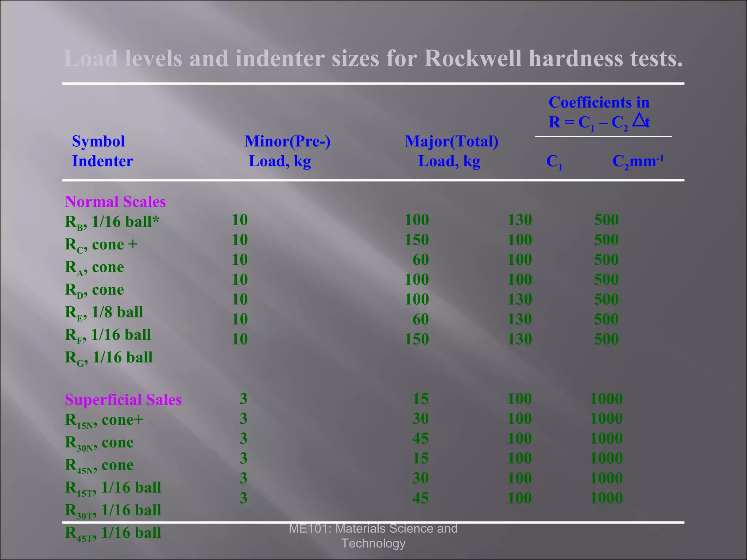Click the 'R45N, cone' row label
Screen dimensions: 747x560
(x=99, y=465)
